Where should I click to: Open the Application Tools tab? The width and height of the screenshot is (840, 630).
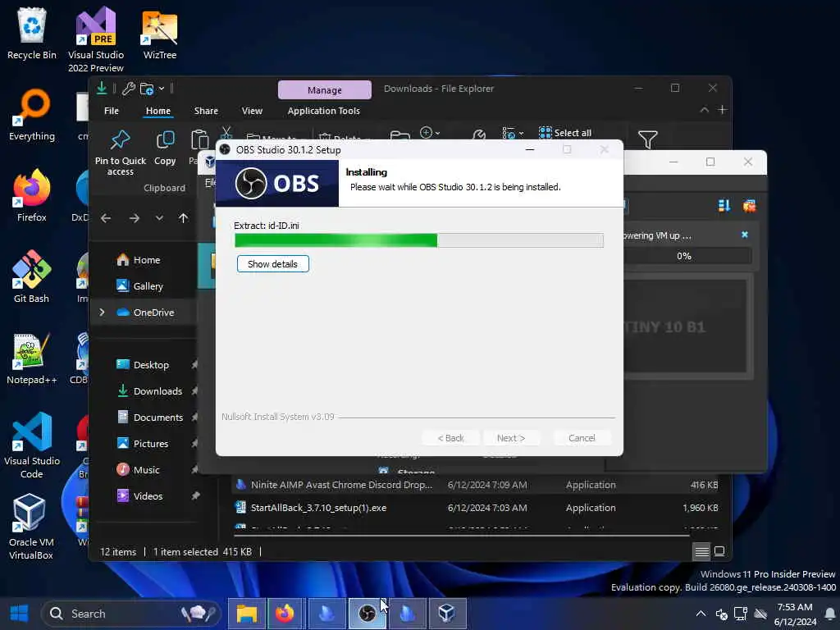tap(323, 111)
